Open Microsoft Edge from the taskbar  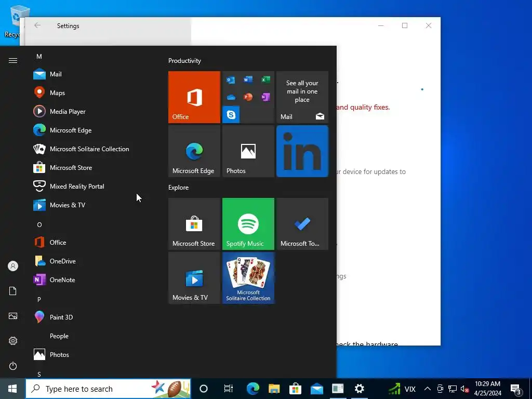253,389
